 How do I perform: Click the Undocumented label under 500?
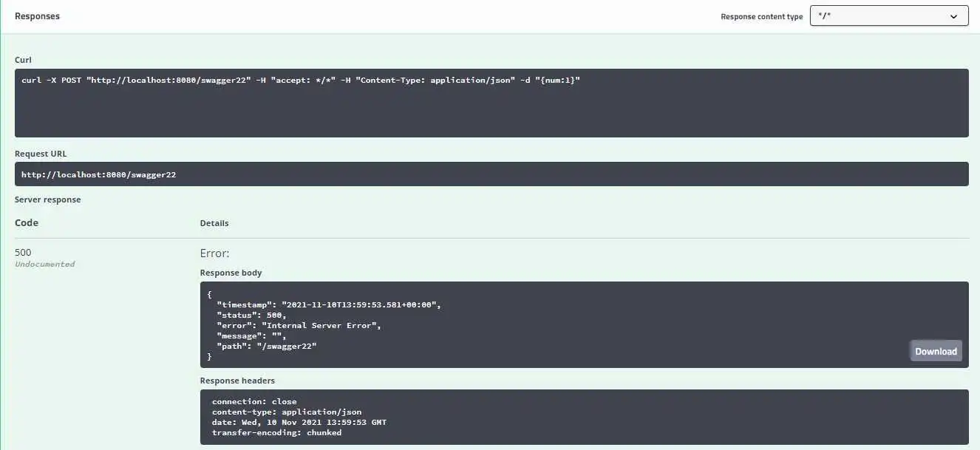[45, 265]
